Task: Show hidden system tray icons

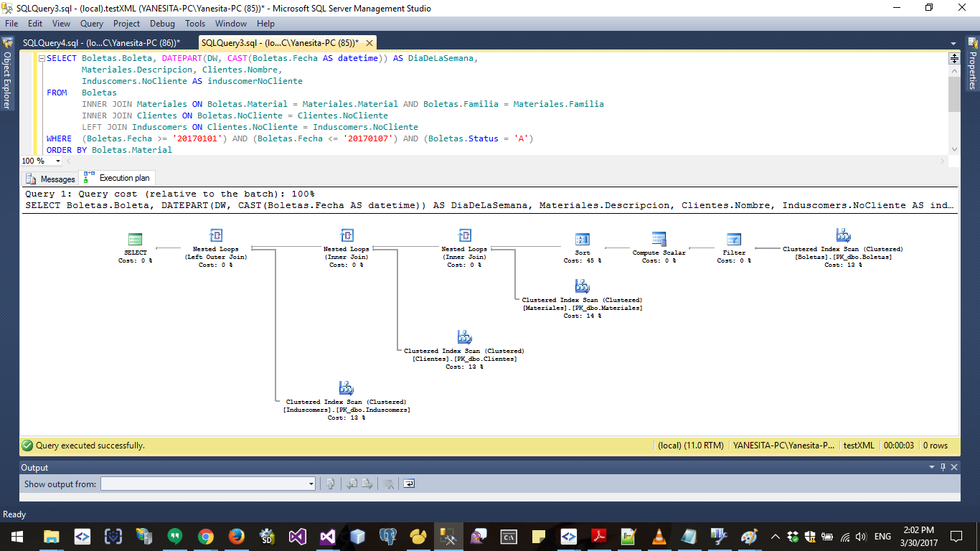Action: pyautogui.click(x=776, y=537)
